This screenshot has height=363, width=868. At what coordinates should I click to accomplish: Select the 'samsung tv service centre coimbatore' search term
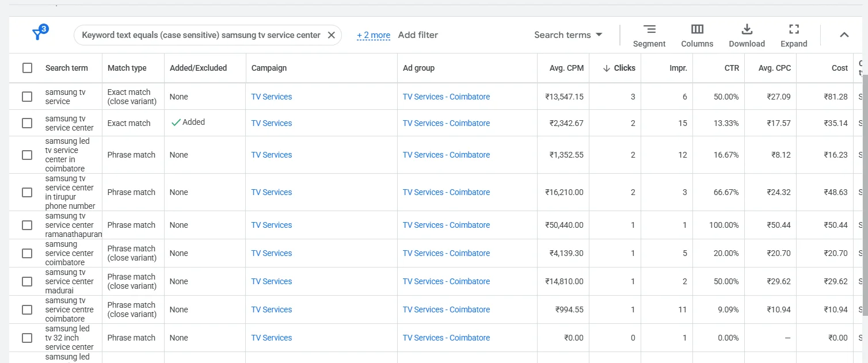tap(70, 309)
